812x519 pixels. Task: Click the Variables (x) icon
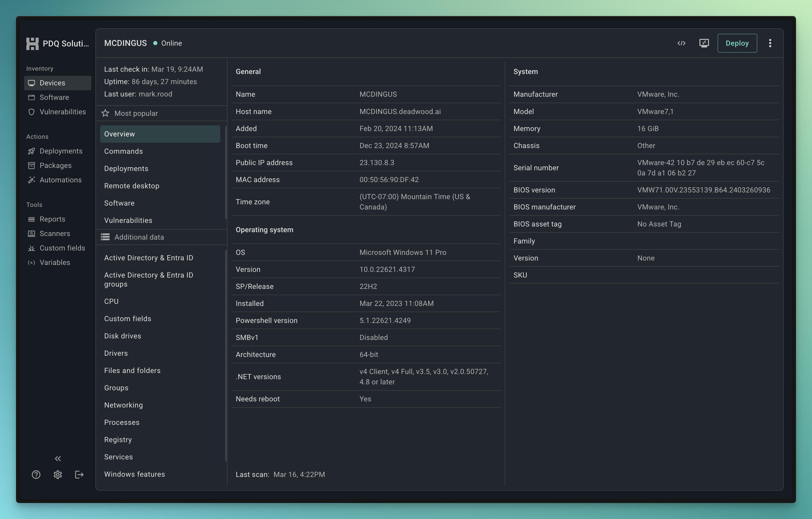pos(31,263)
